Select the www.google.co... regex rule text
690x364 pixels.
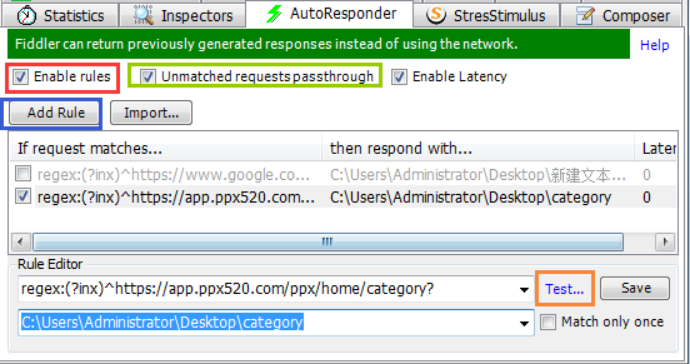pos(174,175)
